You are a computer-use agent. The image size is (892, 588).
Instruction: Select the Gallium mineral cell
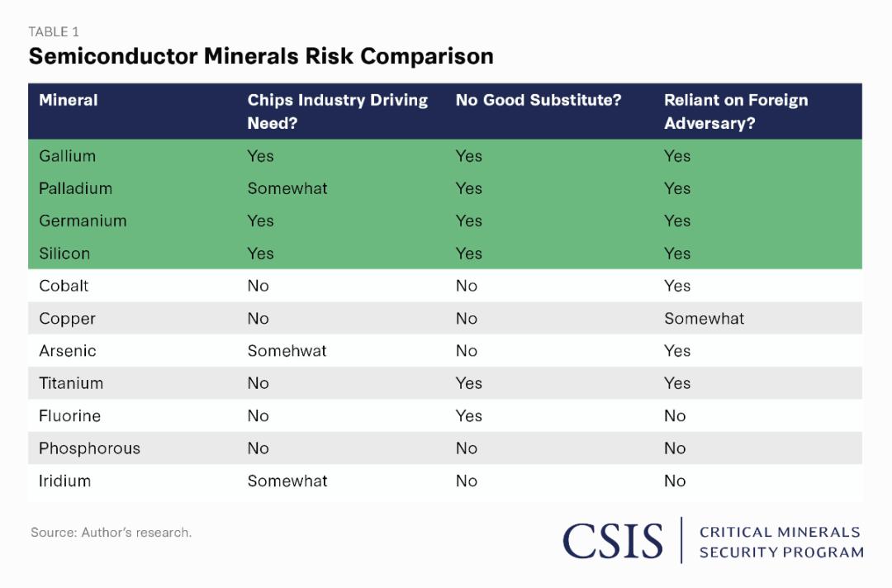click(x=67, y=156)
